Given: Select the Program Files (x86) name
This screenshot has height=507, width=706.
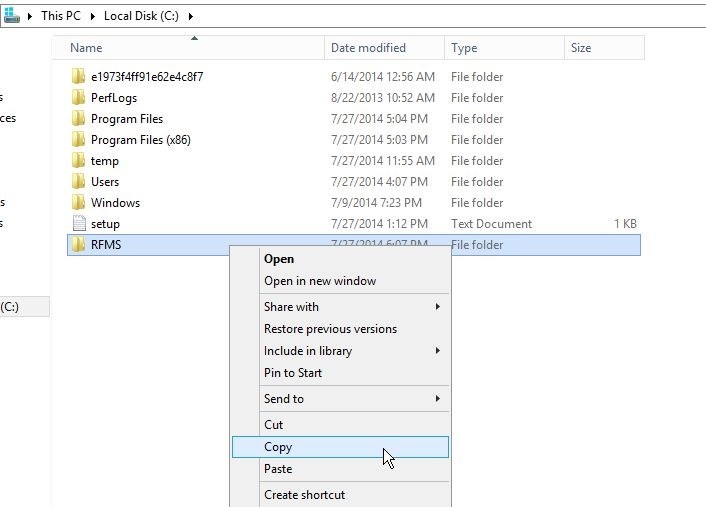Looking at the screenshot, I should pyautogui.click(x=141, y=140).
